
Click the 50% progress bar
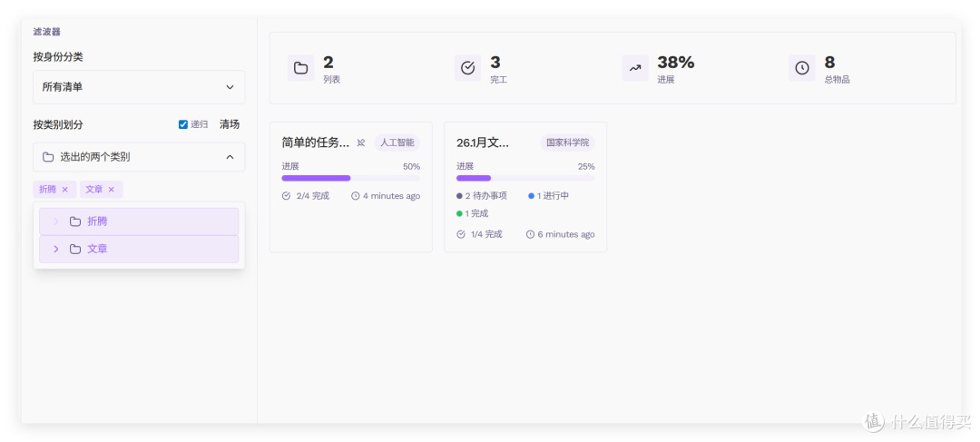[350, 178]
